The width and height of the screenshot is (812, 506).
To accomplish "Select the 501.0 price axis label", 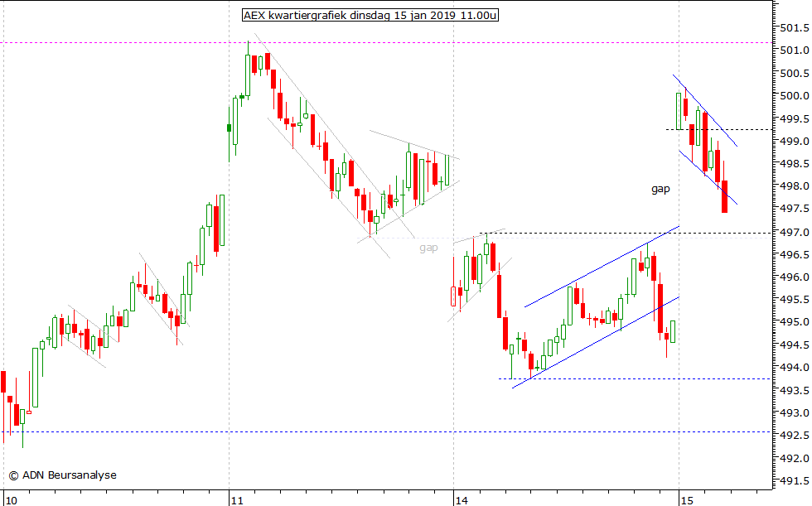I will coord(795,51).
